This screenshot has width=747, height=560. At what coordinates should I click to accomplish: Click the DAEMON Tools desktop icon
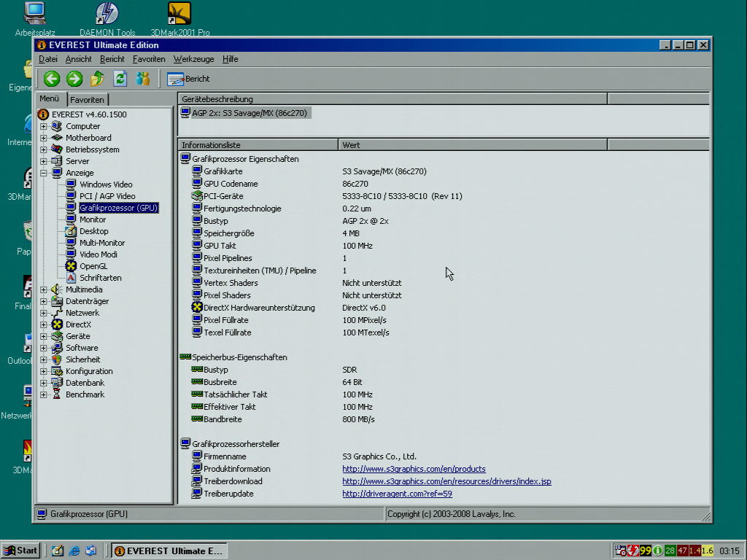(107, 15)
